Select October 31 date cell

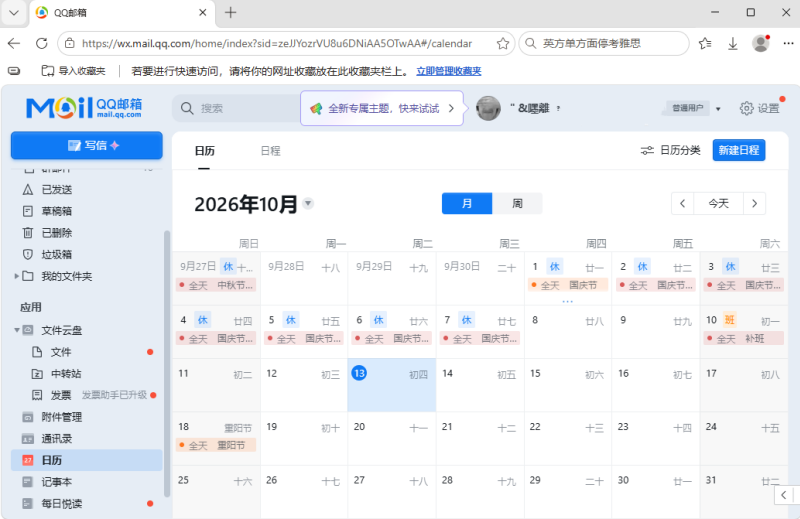pos(744,492)
